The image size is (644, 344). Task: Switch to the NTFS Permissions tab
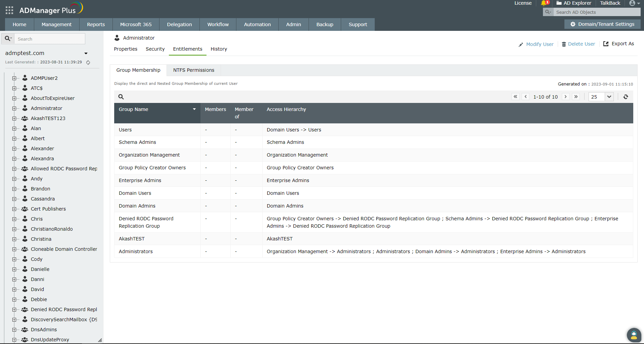[193, 70]
